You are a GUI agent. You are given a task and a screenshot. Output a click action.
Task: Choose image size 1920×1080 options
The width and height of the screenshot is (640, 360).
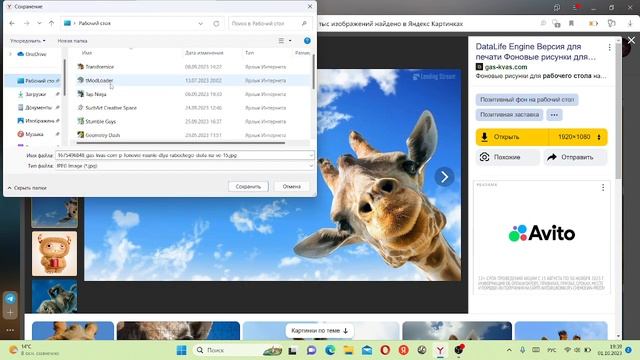click(578, 137)
